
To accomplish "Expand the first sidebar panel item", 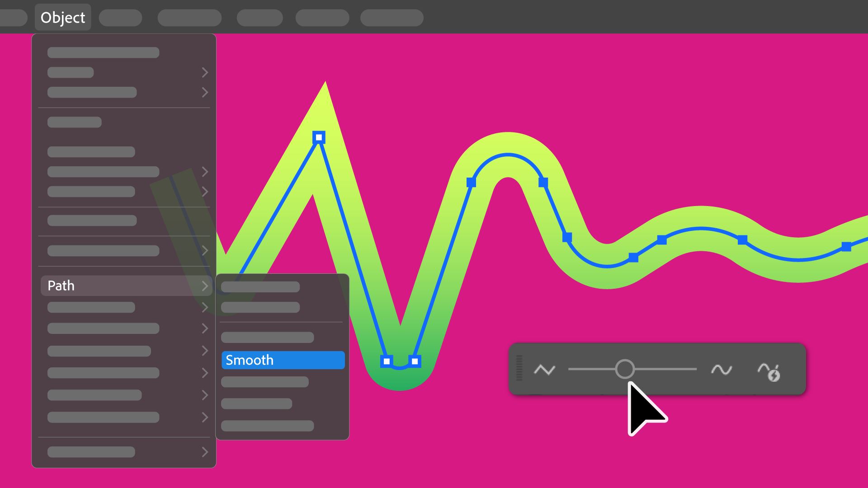I will (204, 72).
